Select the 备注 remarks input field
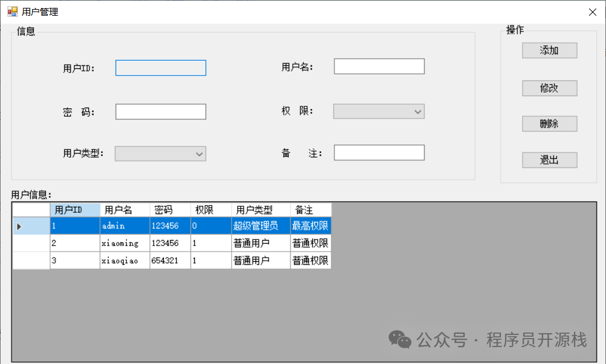Image resolution: width=606 pixels, height=364 pixels. [379, 153]
